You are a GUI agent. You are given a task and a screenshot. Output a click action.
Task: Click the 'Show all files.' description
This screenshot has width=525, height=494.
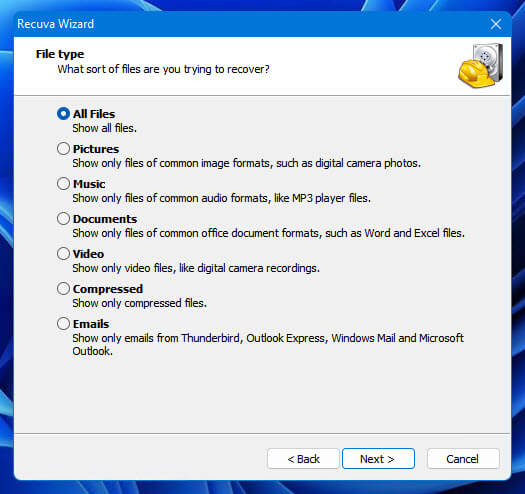click(x=104, y=128)
